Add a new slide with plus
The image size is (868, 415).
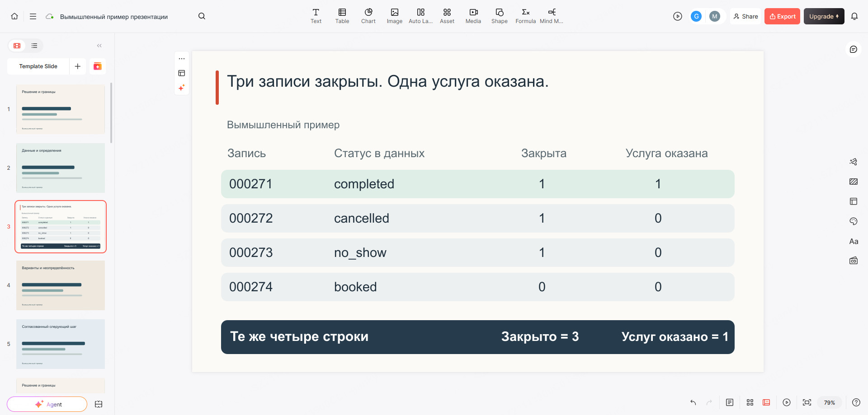point(78,66)
